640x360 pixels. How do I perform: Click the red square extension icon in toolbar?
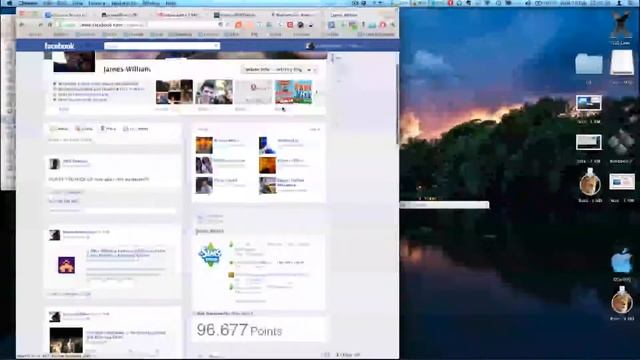click(290, 25)
